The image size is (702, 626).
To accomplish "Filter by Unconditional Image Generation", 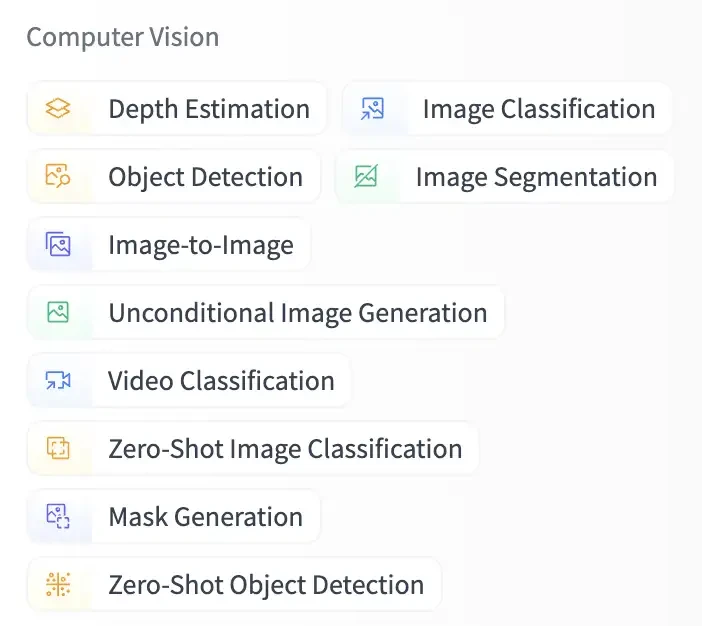I will tap(265, 313).
